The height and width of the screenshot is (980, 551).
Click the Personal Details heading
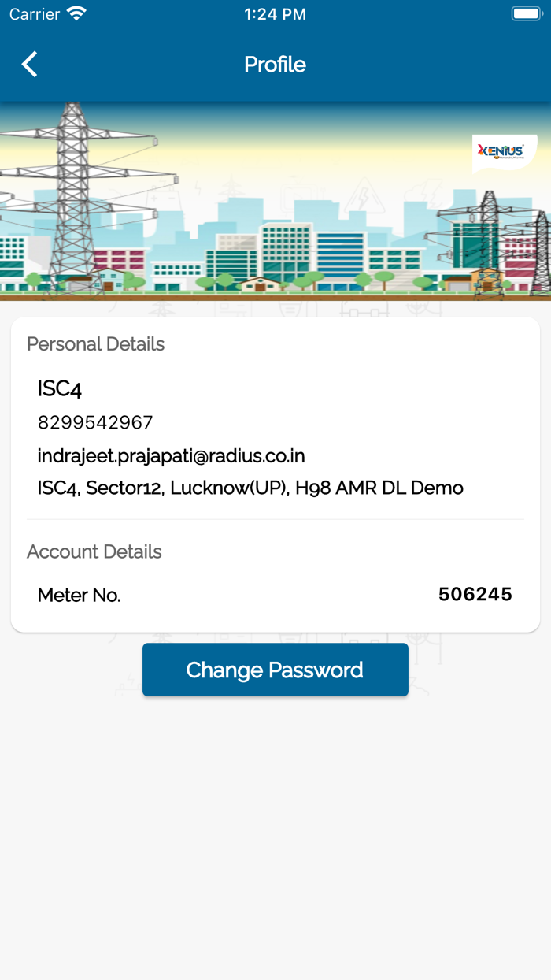click(x=95, y=344)
